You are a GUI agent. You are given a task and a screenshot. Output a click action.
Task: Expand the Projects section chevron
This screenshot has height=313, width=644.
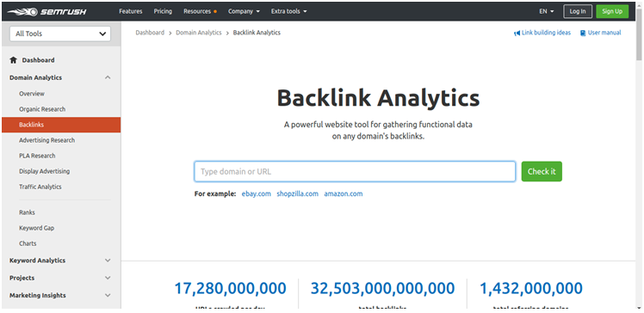click(x=108, y=278)
